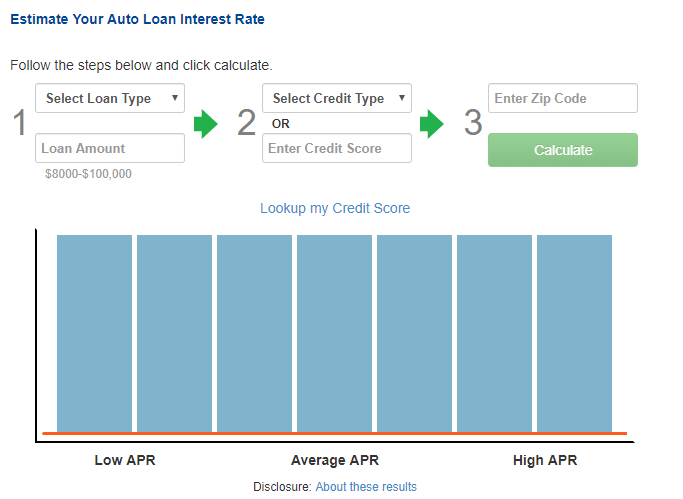The width and height of the screenshot is (683, 499).
Task: Click the step 1 number icon
Action: (20, 122)
